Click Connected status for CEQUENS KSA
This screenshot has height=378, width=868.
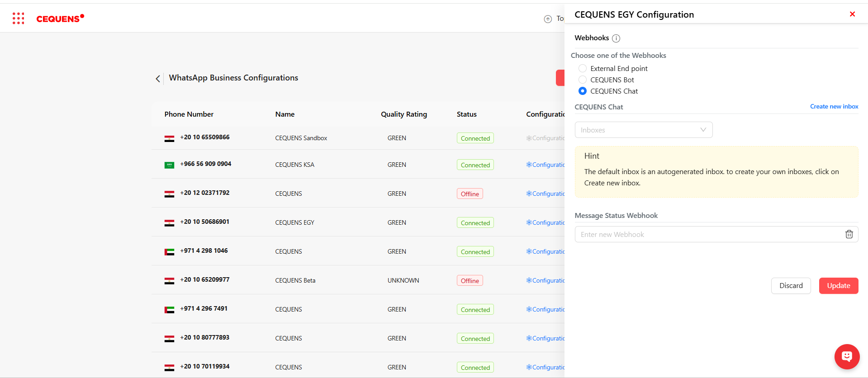click(x=475, y=165)
